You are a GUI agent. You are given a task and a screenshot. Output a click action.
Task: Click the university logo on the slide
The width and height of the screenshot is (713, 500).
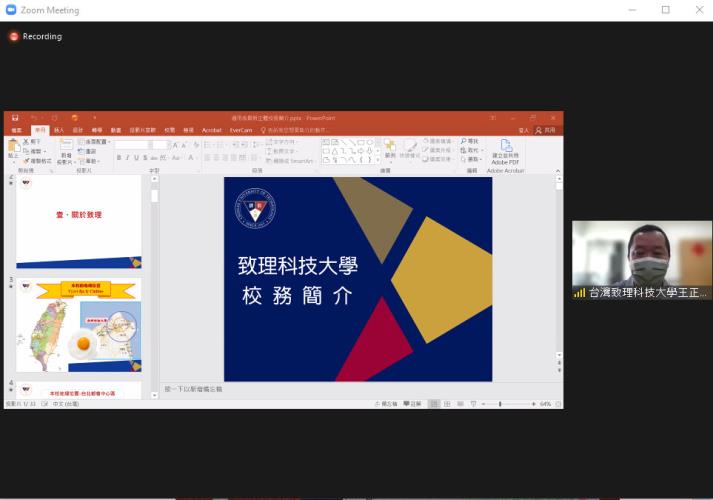[255, 208]
